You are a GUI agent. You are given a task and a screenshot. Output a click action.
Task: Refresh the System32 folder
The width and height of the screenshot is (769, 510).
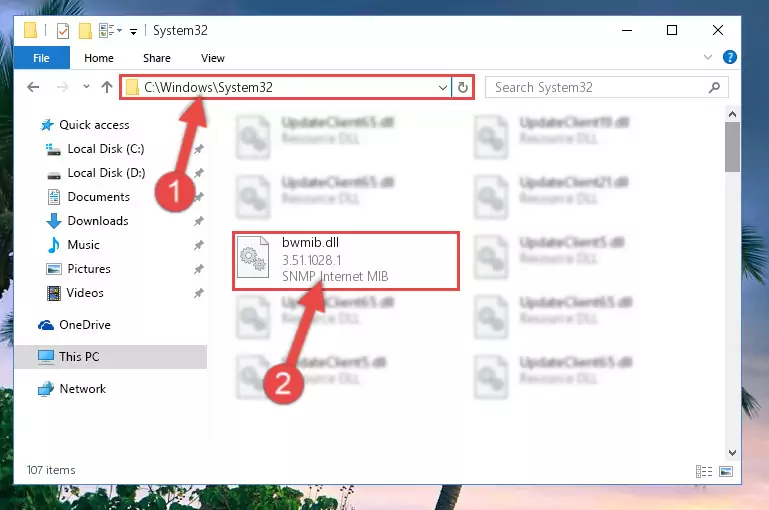click(x=462, y=87)
